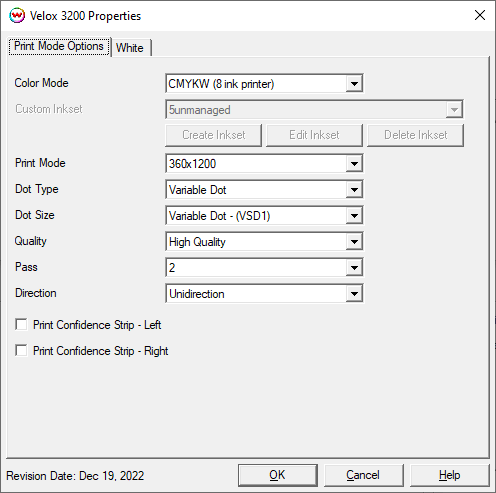Click the Cancel button

coord(363,475)
